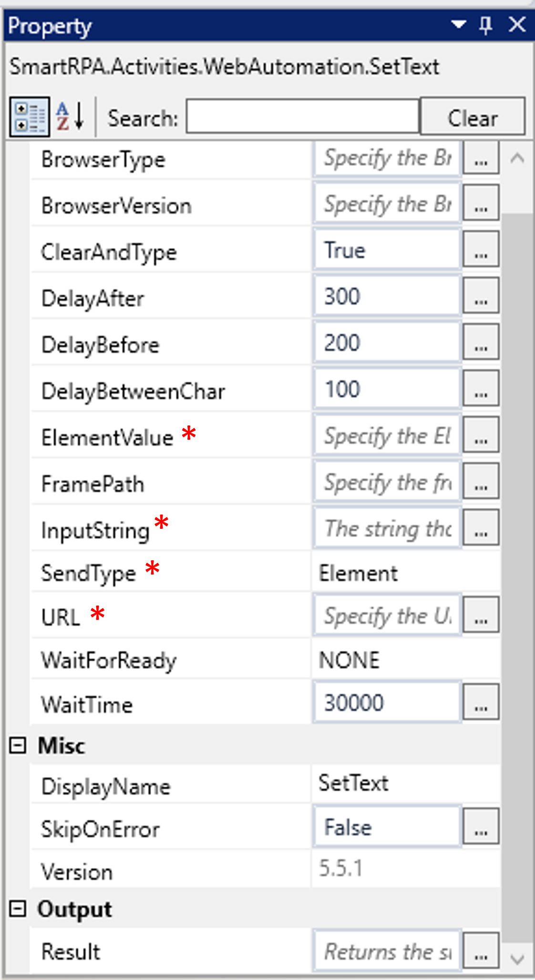Select the alphabetical sort icon
Screen dimensions: 535x980
pyautogui.click(x=70, y=117)
